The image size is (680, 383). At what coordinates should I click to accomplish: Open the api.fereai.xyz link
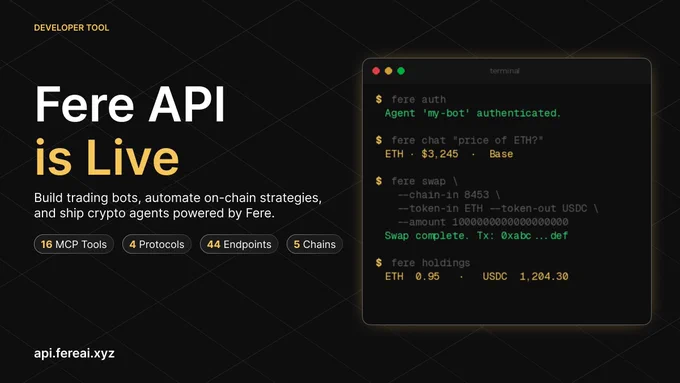point(74,353)
